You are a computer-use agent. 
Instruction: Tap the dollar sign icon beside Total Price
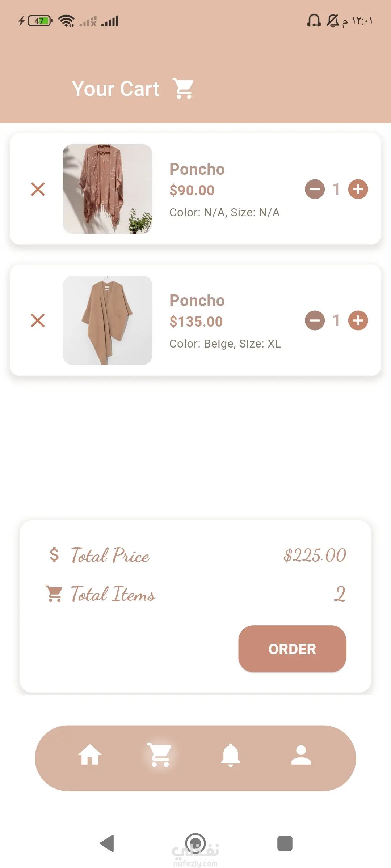pyautogui.click(x=54, y=554)
